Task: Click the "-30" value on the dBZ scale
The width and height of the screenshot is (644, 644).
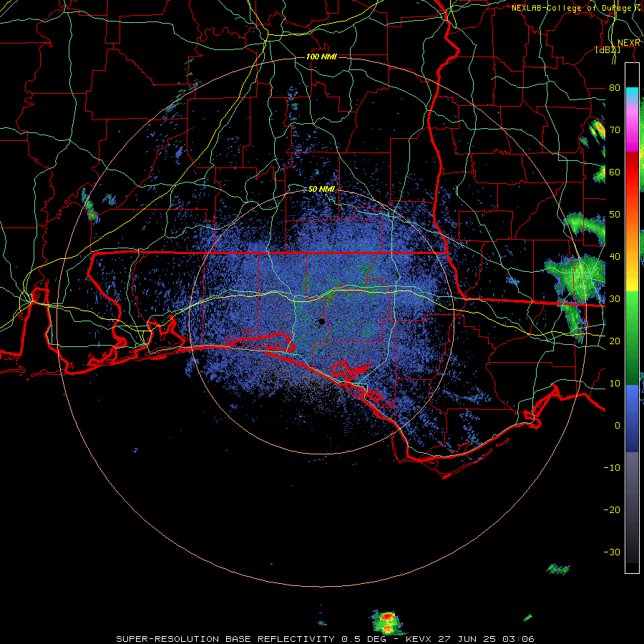Action: (612, 552)
